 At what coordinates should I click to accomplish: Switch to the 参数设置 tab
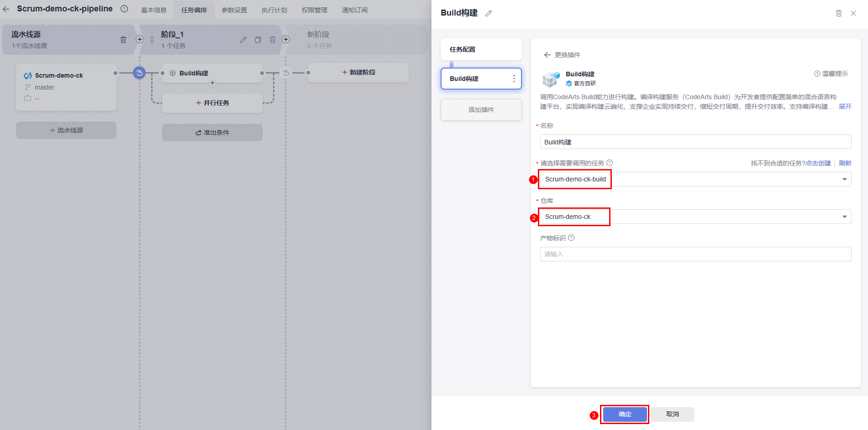234,10
